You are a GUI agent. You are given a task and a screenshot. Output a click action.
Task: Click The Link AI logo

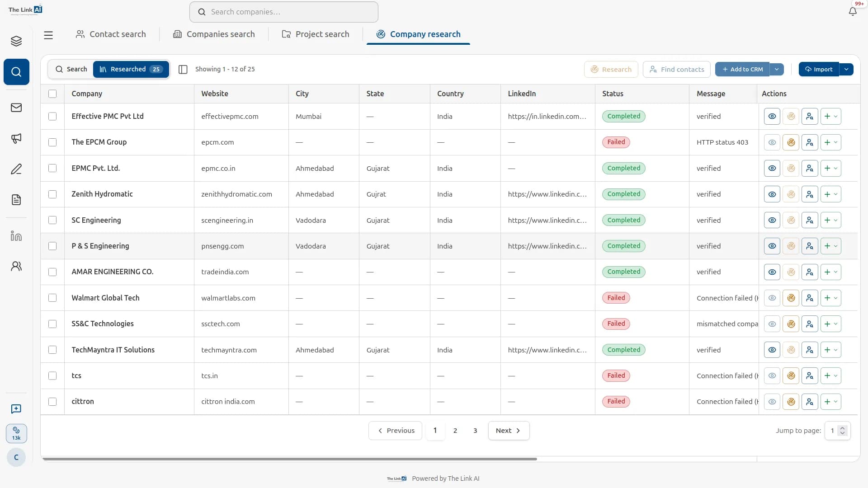pos(25,10)
